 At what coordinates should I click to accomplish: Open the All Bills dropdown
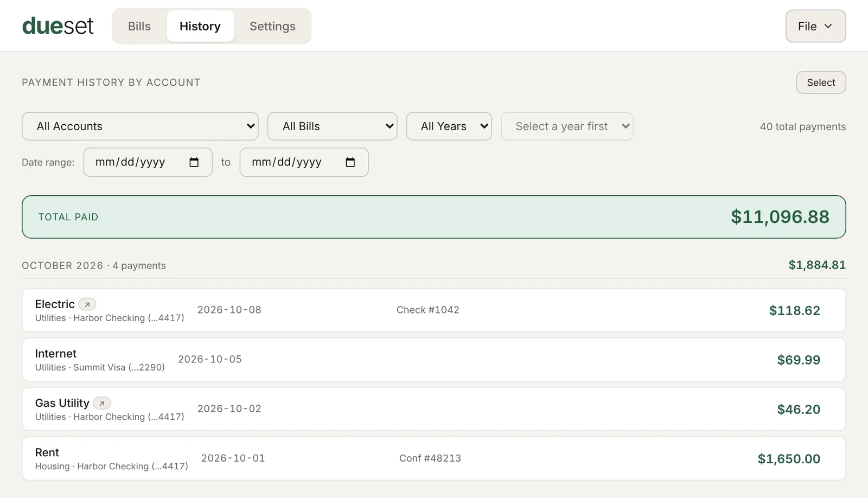click(333, 126)
